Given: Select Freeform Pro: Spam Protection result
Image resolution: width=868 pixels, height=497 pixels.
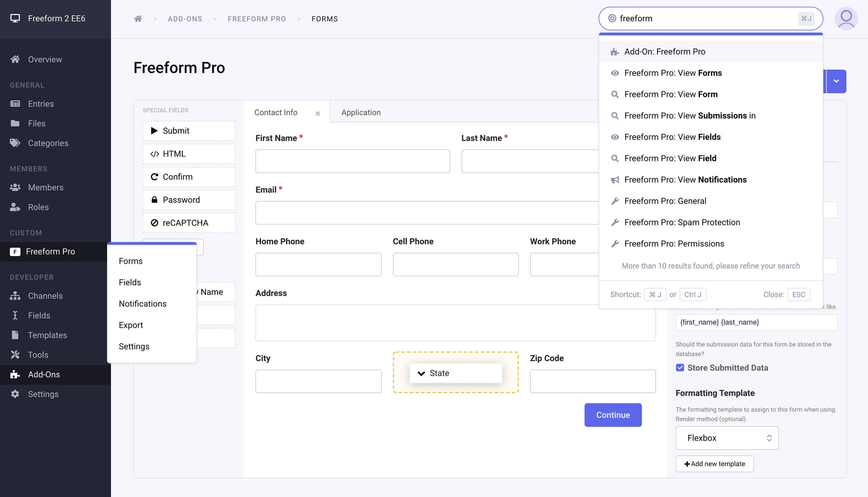Looking at the screenshot, I should click(711, 222).
